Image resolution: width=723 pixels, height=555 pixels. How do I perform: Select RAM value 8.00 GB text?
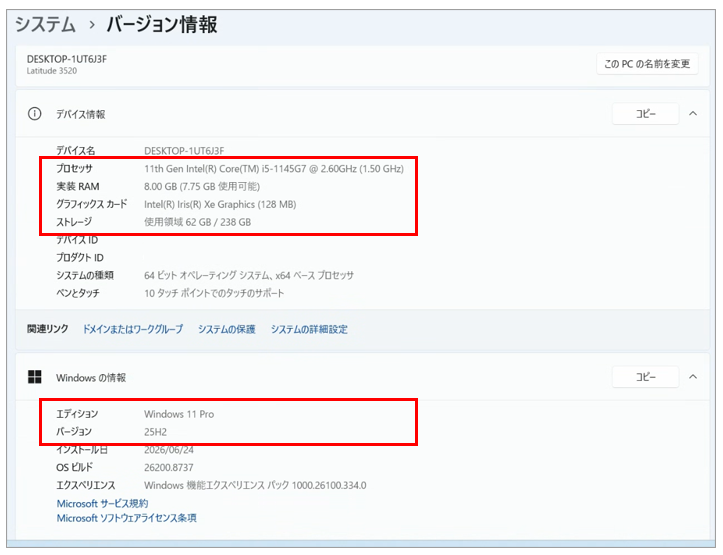[x=202, y=186]
